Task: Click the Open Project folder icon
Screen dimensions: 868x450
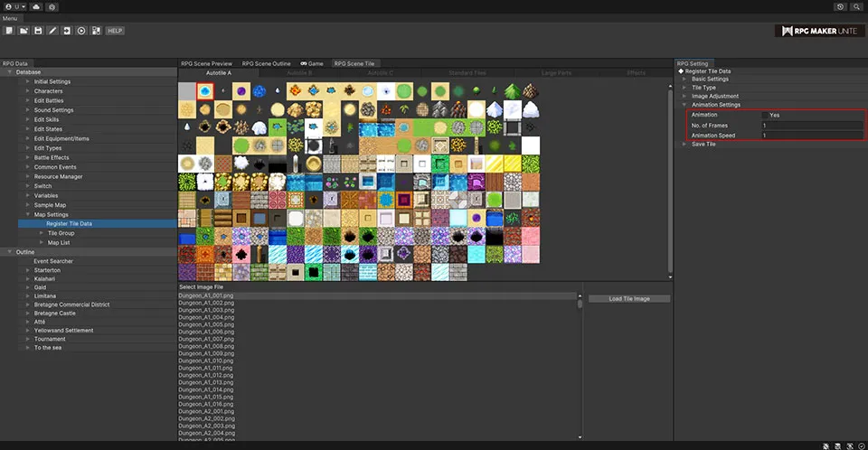Action: 24,31
